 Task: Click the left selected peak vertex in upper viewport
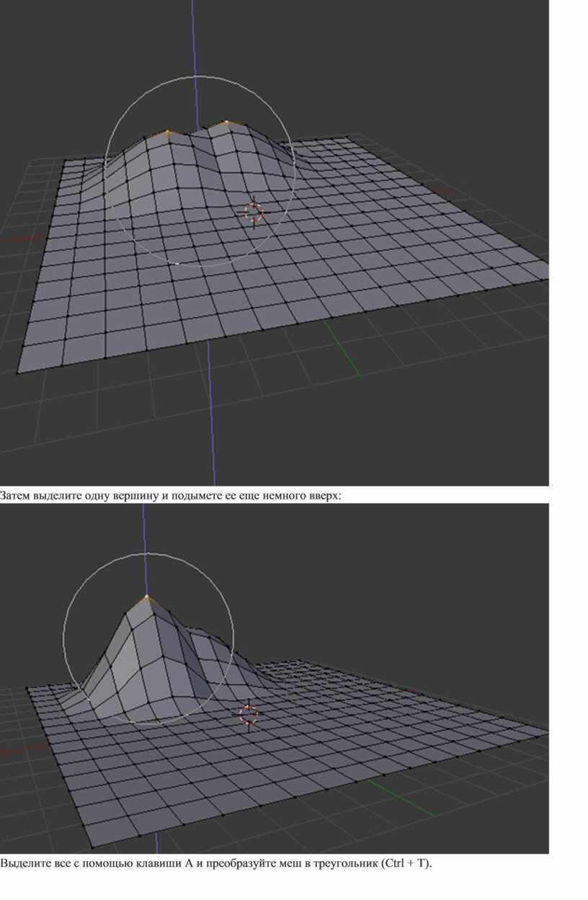coord(167,132)
